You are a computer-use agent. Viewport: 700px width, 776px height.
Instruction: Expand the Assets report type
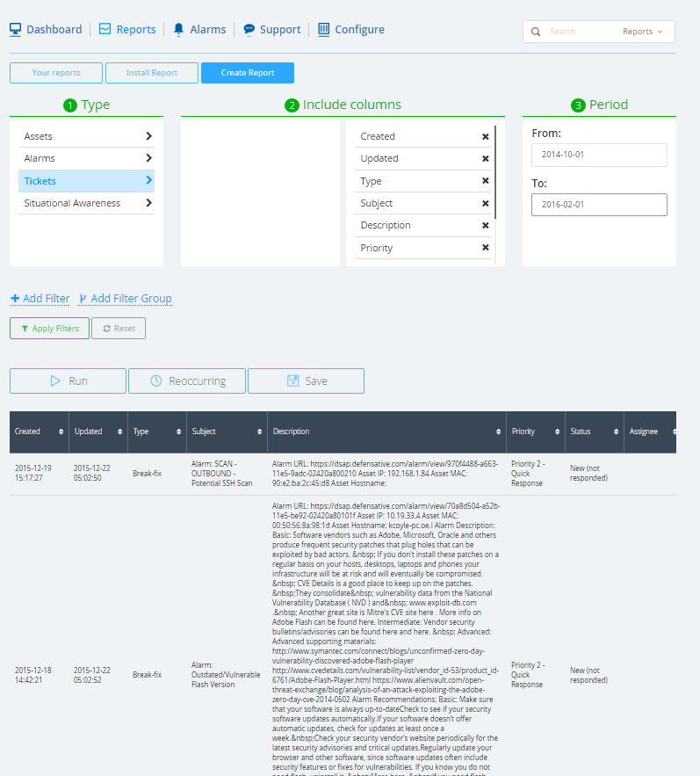148,136
